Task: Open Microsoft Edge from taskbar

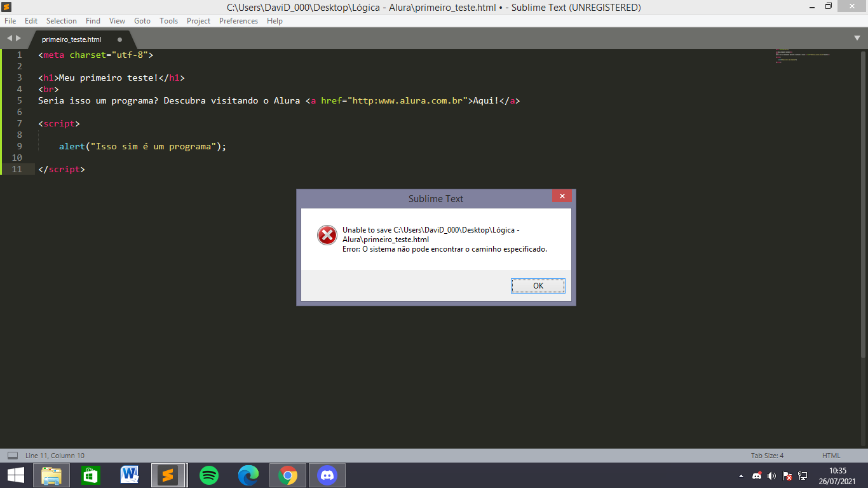Action: 248,475
